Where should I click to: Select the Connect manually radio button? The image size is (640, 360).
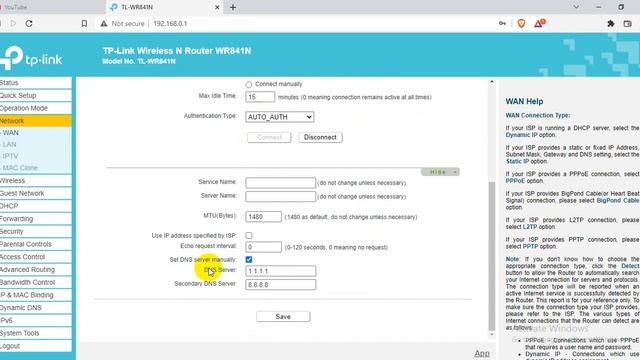[249, 84]
